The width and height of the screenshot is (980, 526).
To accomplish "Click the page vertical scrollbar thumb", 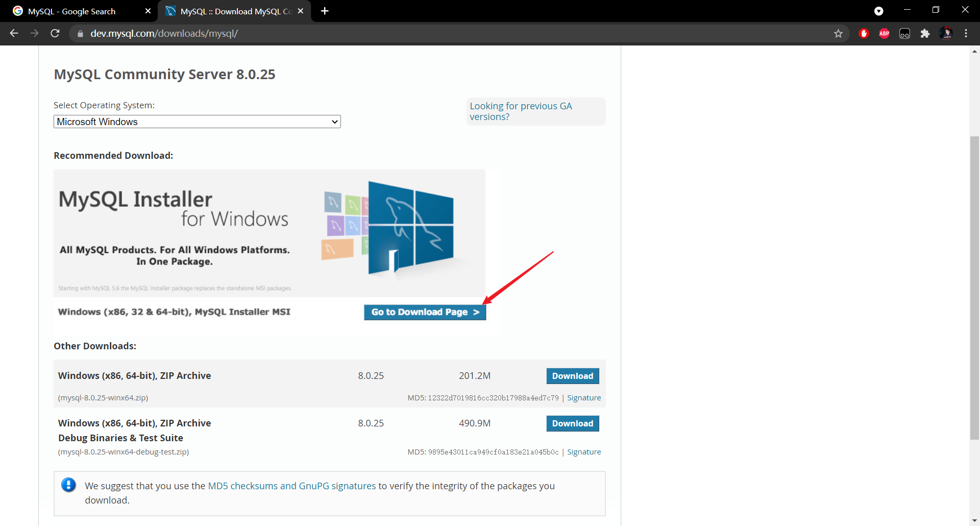I will [974, 288].
